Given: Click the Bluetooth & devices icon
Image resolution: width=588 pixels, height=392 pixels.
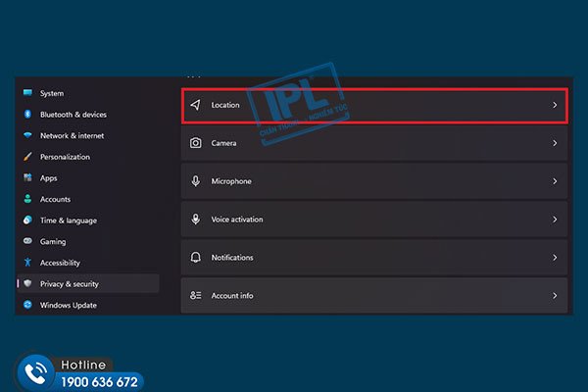Looking at the screenshot, I should (x=27, y=114).
